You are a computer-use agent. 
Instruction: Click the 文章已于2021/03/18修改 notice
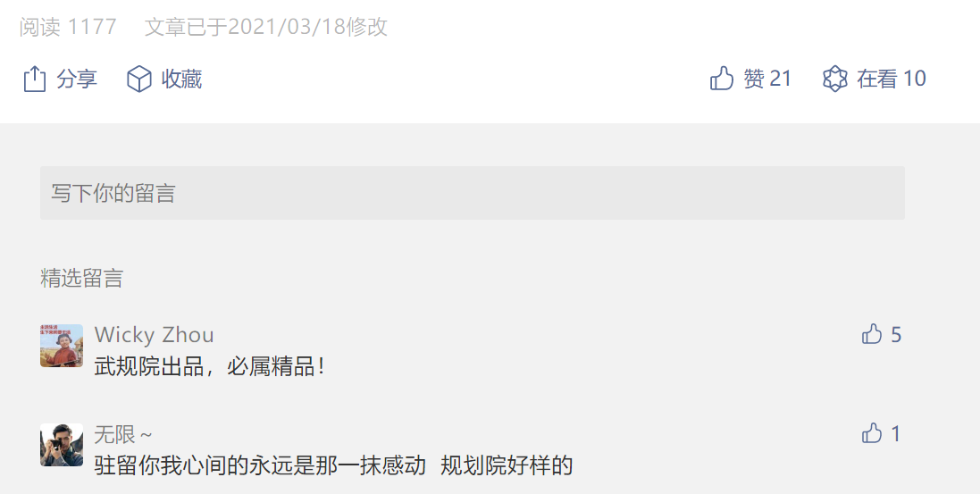click(x=266, y=27)
